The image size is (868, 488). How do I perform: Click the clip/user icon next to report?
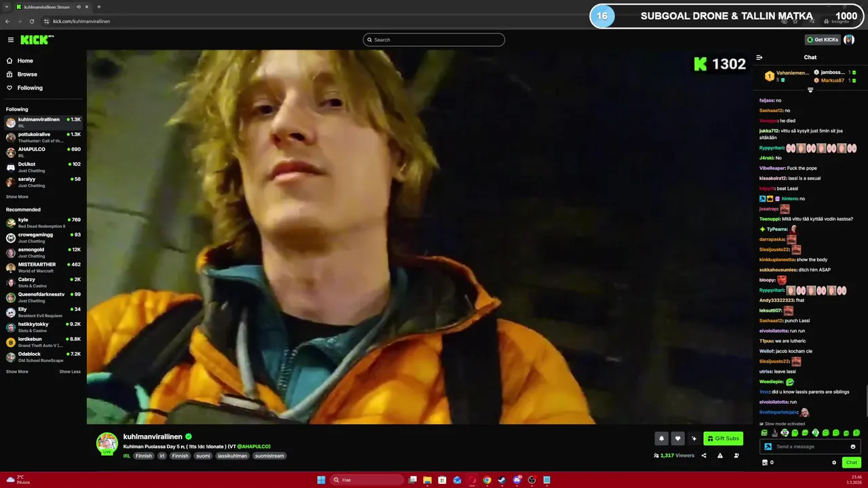click(736, 455)
